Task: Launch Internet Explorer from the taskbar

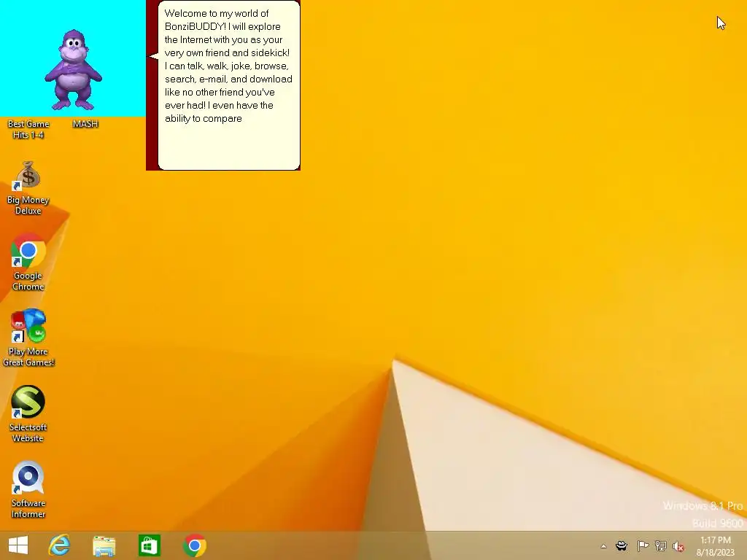Action: click(60, 545)
